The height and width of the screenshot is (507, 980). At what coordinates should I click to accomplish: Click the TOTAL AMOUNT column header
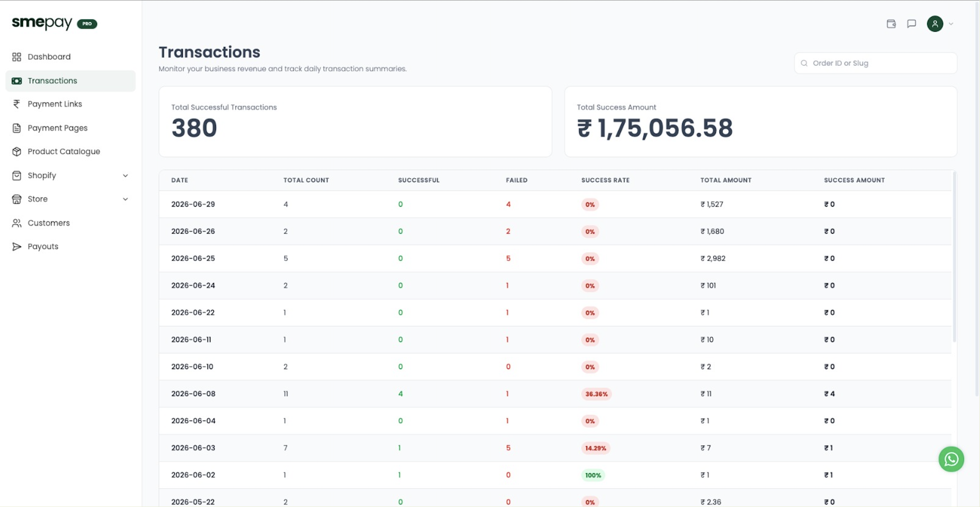point(726,180)
